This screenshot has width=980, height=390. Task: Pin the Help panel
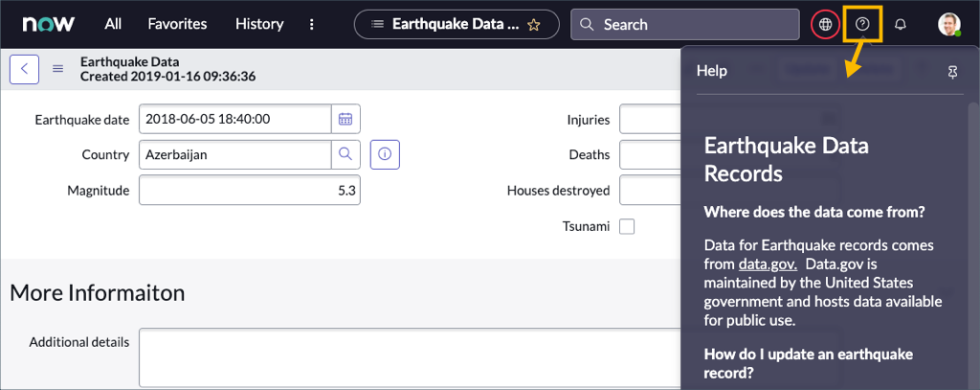click(952, 71)
